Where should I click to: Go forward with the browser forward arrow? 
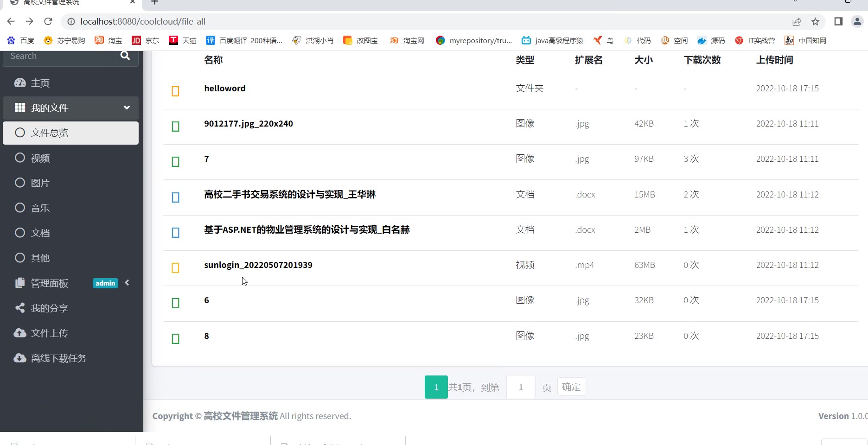pos(30,21)
